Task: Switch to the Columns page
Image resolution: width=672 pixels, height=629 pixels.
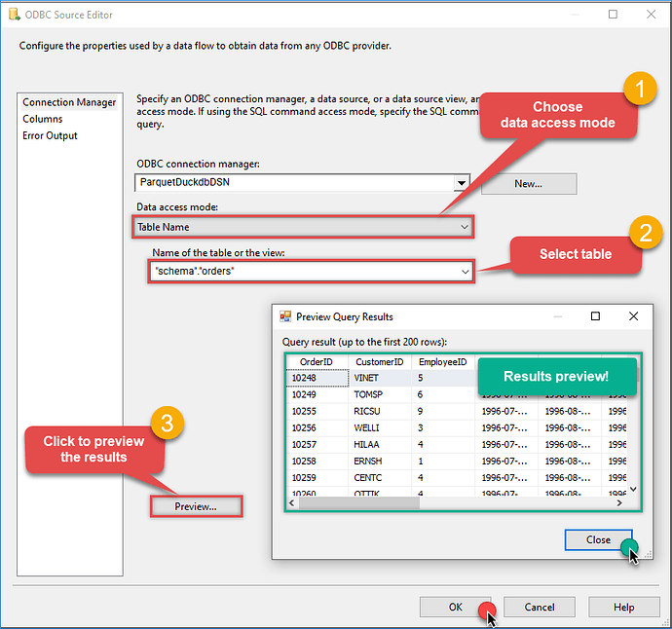Action: tap(43, 119)
